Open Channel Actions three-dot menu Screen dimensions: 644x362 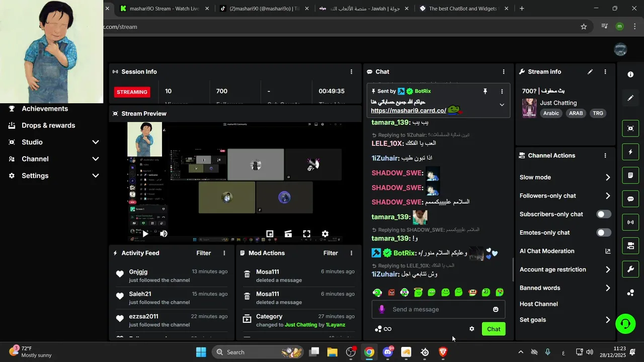(x=605, y=156)
